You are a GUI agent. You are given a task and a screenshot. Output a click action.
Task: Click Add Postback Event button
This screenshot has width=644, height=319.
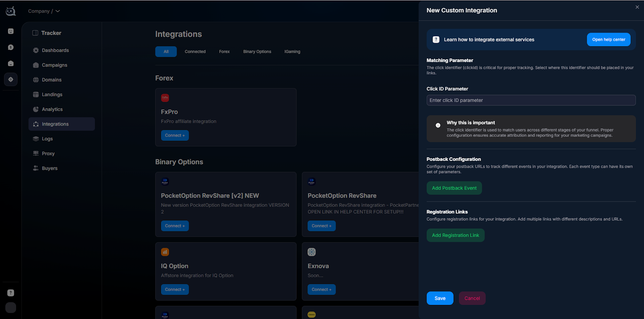454,188
